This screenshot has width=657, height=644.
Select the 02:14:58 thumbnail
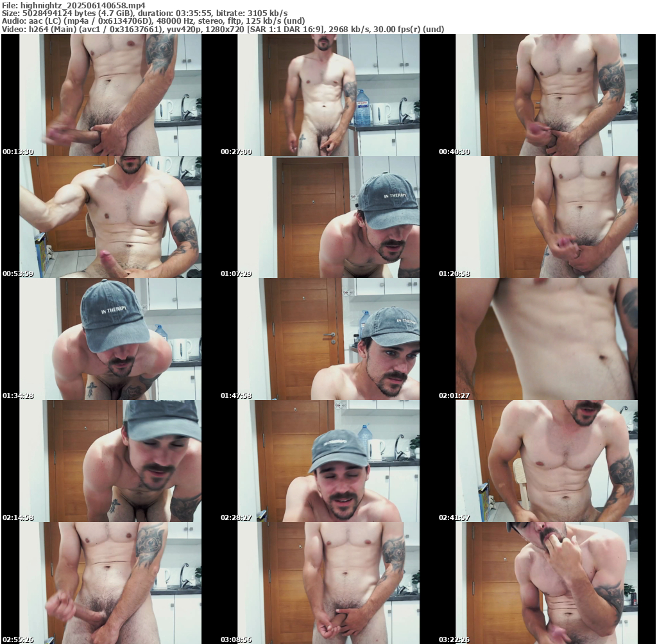point(110,461)
